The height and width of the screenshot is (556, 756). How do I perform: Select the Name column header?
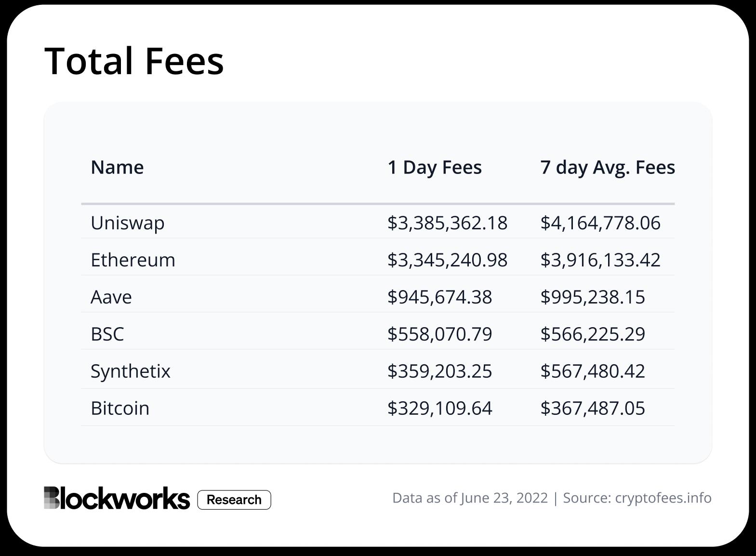coord(117,167)
